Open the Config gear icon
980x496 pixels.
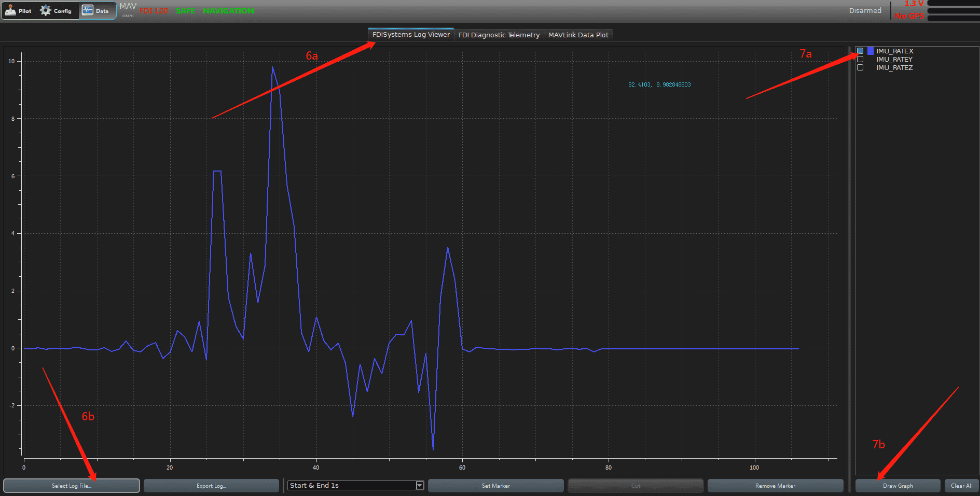(x=46, y=10)
